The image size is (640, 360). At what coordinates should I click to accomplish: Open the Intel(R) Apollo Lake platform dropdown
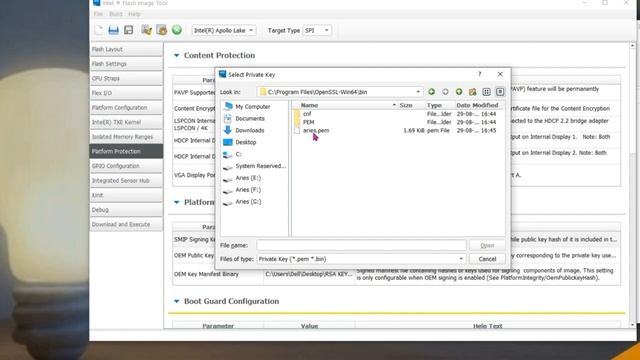[x=224, y=30]
